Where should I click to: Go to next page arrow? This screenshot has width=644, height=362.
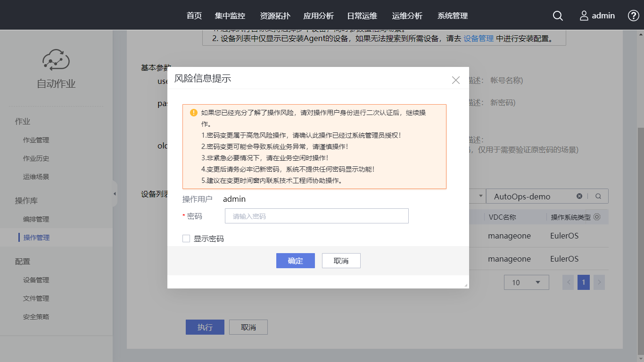click(x=599, y=282)
